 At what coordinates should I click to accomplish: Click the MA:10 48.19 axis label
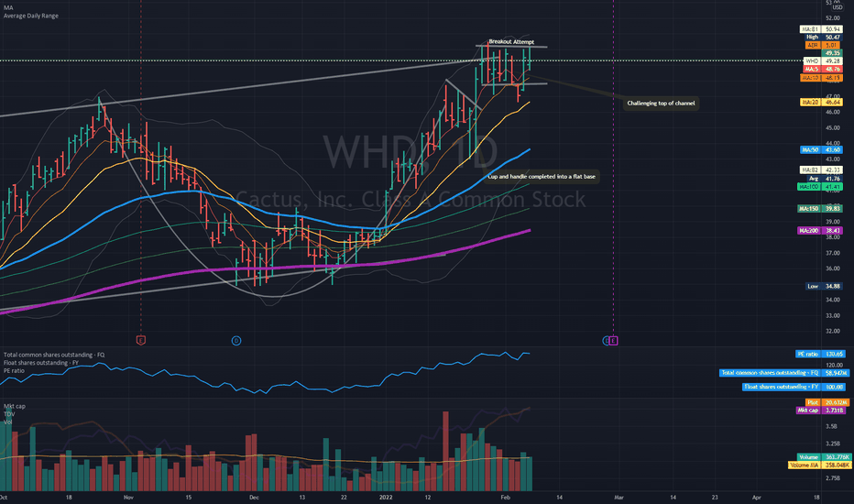821,78
